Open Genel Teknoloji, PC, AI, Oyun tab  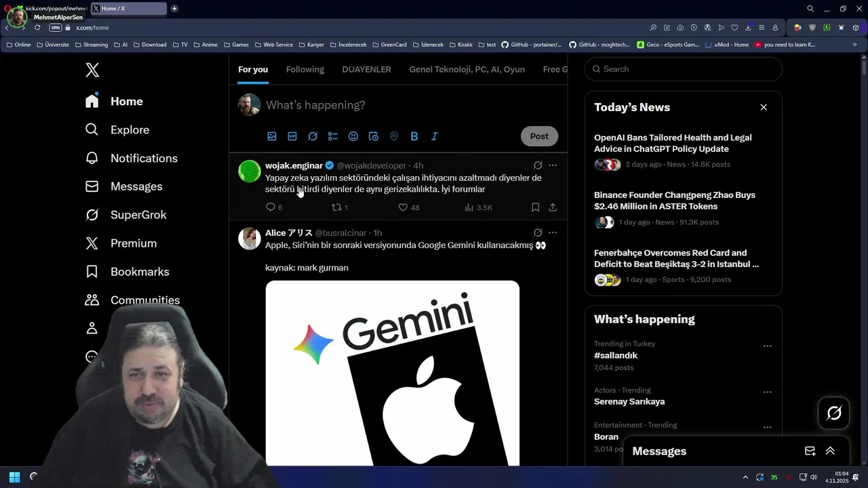467,69
